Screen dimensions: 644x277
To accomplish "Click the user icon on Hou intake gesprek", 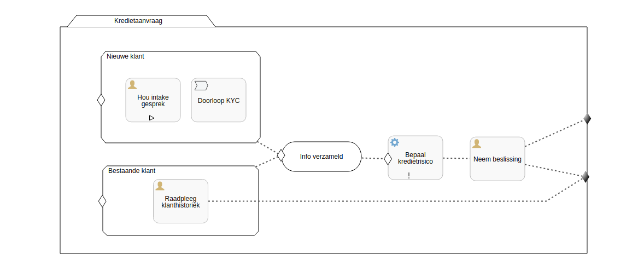I will coord(132,84).
